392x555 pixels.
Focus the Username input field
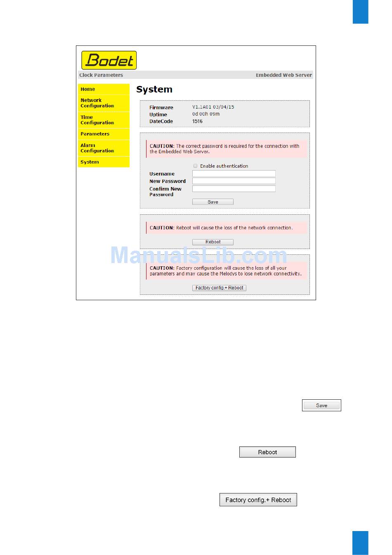(234, 174)
